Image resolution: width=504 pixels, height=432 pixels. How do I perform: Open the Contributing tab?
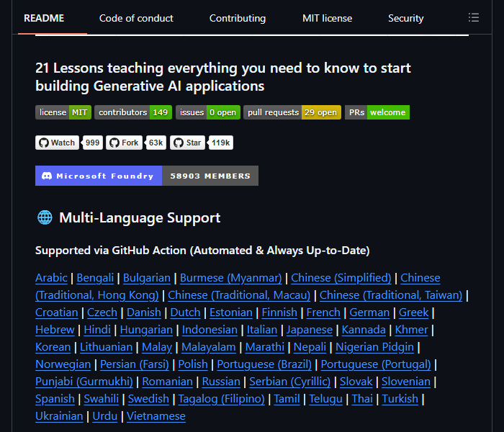pyautogui.click(x=238, y=18)
